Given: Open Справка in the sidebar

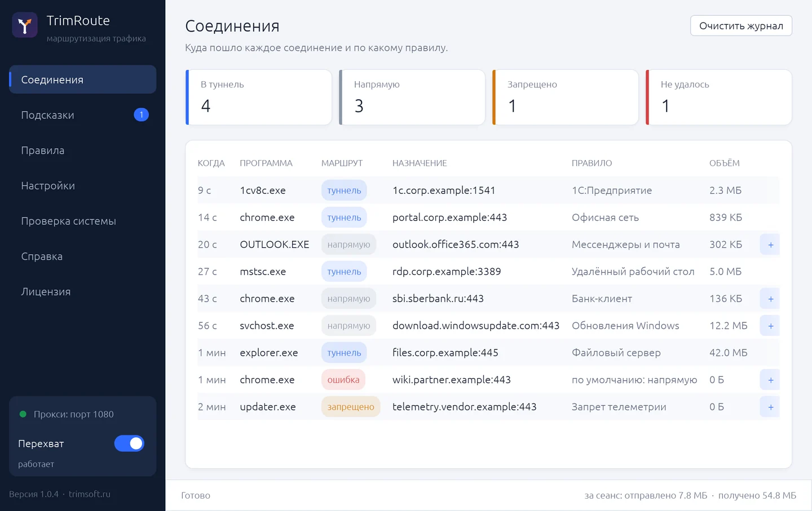Looking at the screenshot, I should click(x=83, y=256).
